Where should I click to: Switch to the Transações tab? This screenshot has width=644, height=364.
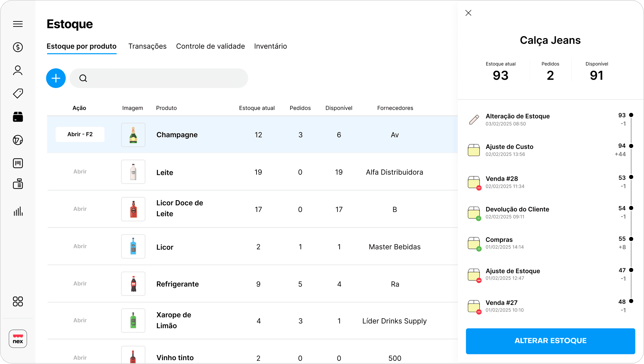click(147, 46)
